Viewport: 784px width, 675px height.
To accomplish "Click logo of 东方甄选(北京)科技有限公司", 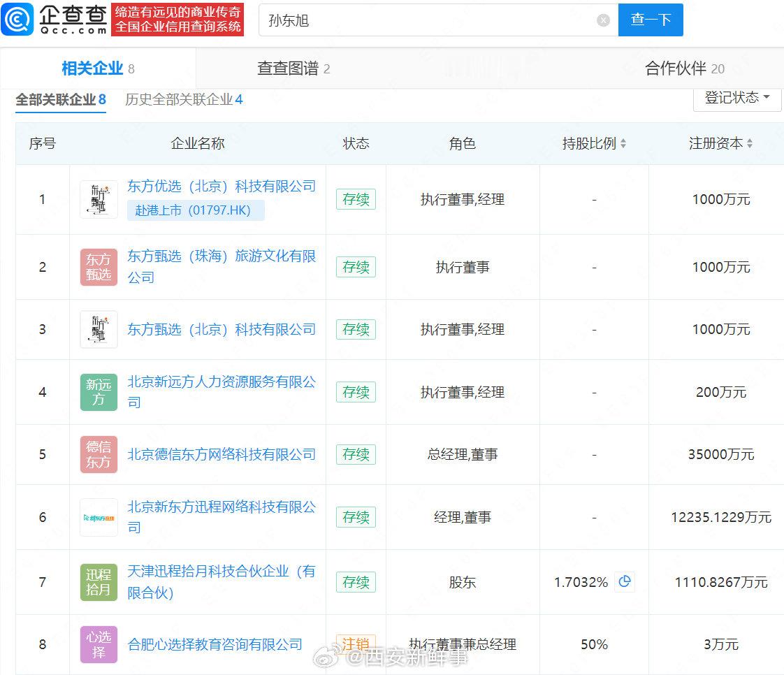I will point(99,330).
